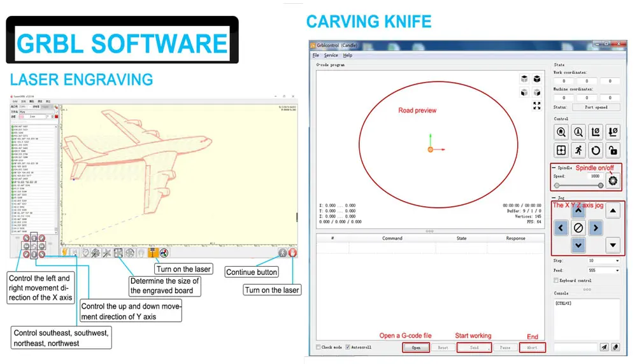Viewport: 637px width, 364px height.
Task: Enable the Keyboard control checkbox
Action: pyautogui.click(x=556, y=281)
